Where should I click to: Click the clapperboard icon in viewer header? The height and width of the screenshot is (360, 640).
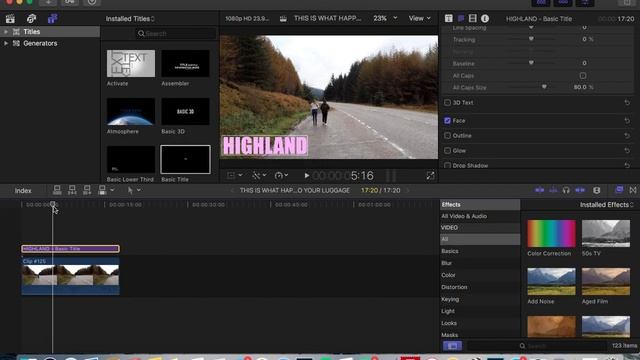click(x=283, y=19)
